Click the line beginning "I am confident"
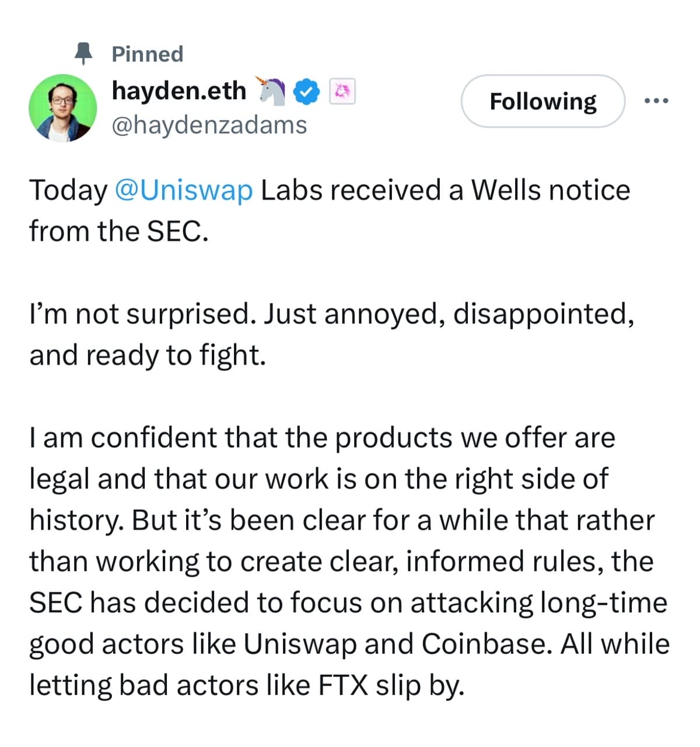 click(322, 438)
